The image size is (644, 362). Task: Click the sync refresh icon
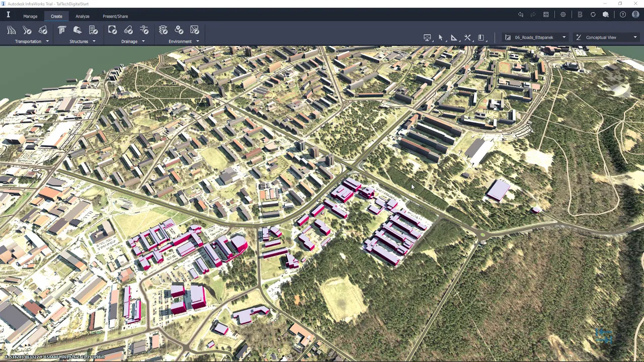tap(593, 15)
